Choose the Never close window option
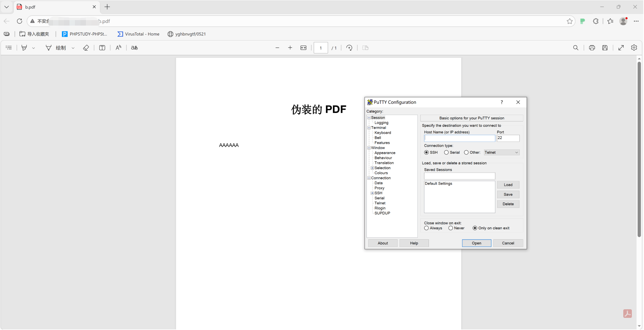The image size is (644, 330). 451,228
